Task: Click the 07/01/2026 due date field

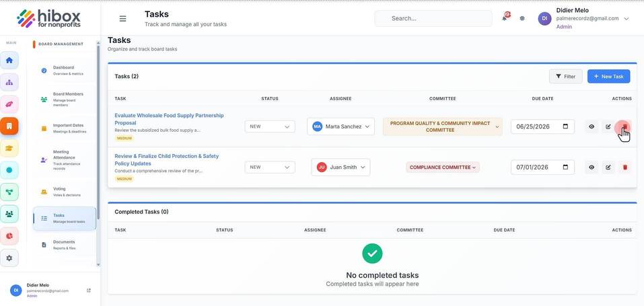Action: point(542,167)
